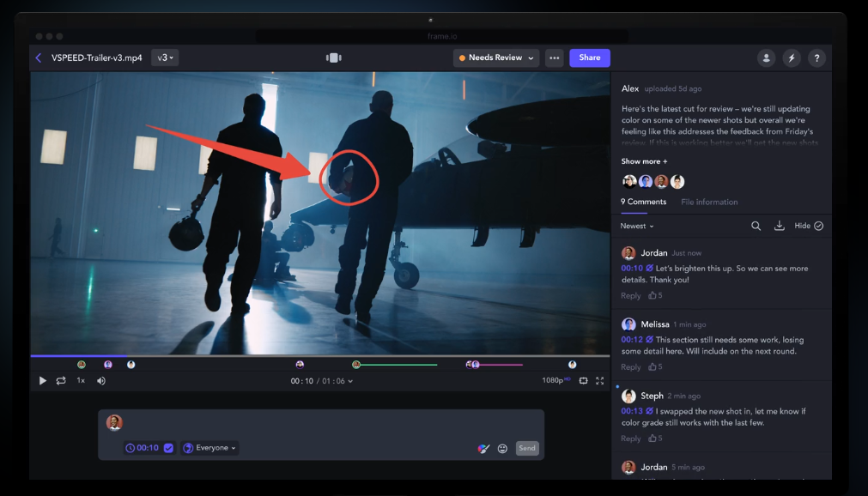Reply to Jordan's 00:10 comment

tap(630, 295)
